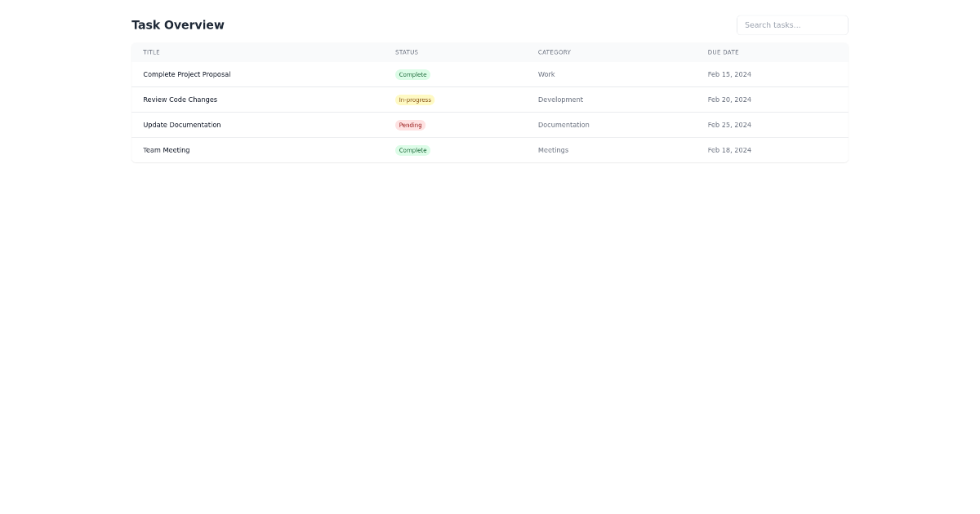
Task: Select the Complete Project Proposal task
Action: pos(186,74)
